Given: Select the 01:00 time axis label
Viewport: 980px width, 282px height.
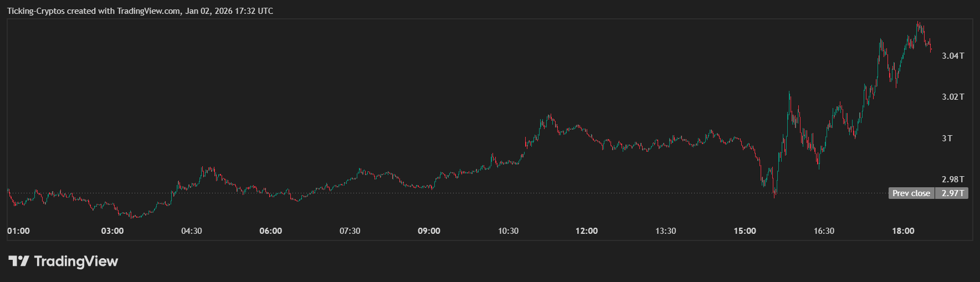Looking at the screenshot, I should (18, 231).
